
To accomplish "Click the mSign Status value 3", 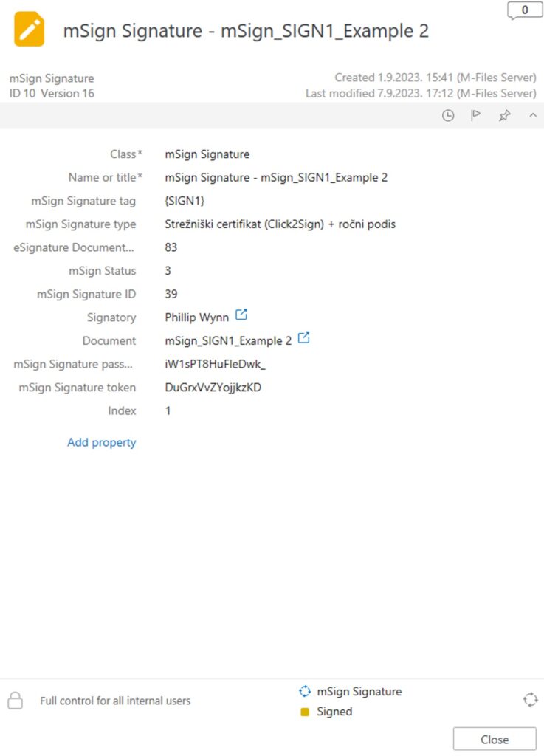I will point(168,270).
